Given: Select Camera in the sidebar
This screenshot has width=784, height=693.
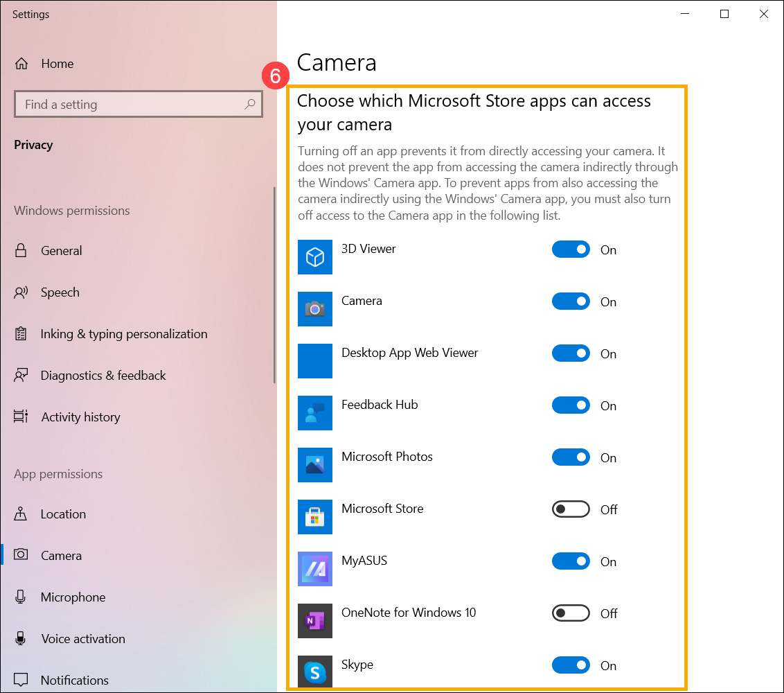Looking at the screenshot, I should point(138,555).
